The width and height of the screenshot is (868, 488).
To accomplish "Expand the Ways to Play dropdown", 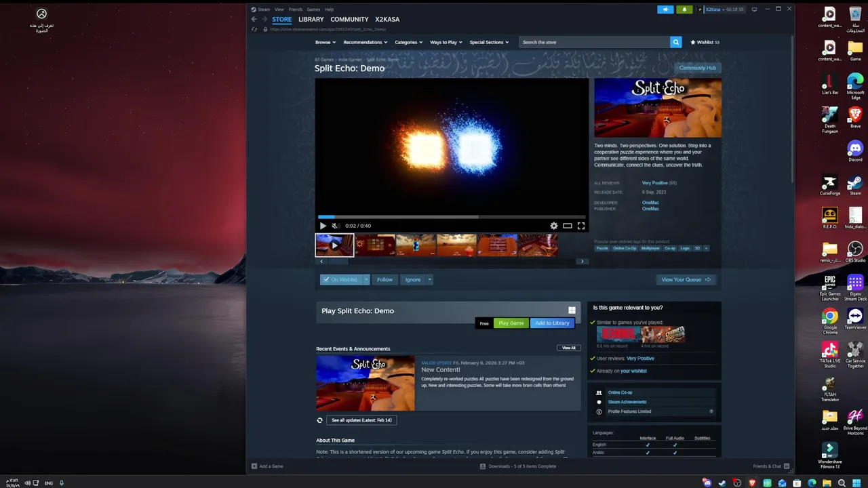I will [x=446, y=42].
